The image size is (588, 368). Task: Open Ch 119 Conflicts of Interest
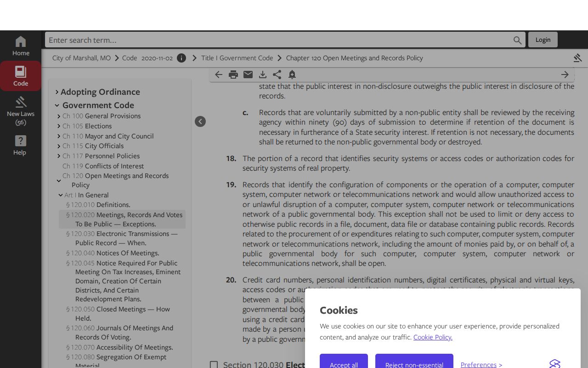point(103,166)
